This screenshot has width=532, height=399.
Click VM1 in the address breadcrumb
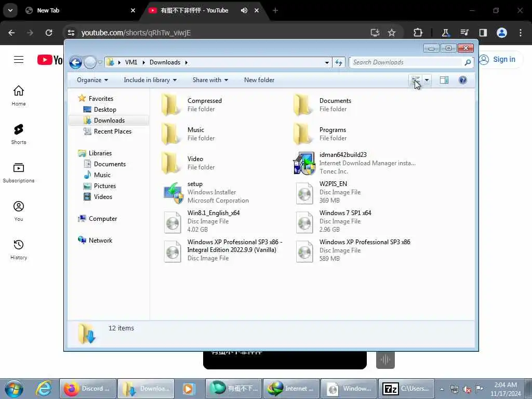pos(131,62)
